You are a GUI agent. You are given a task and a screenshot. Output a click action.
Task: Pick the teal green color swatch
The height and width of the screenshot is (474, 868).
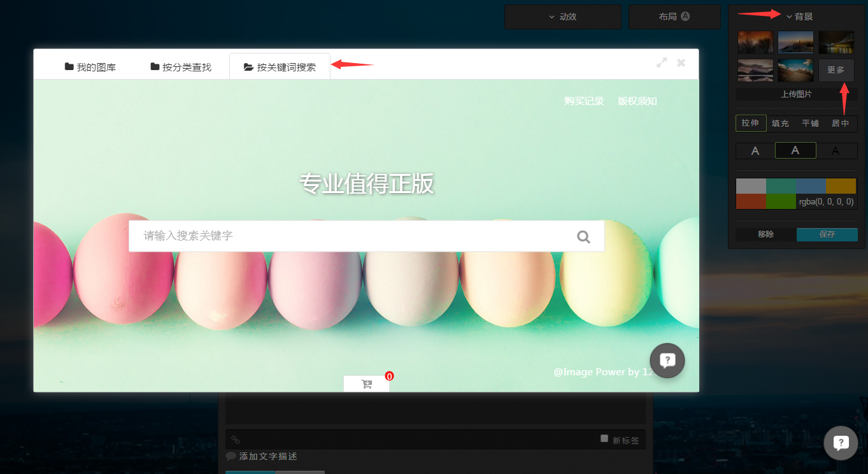781,186
